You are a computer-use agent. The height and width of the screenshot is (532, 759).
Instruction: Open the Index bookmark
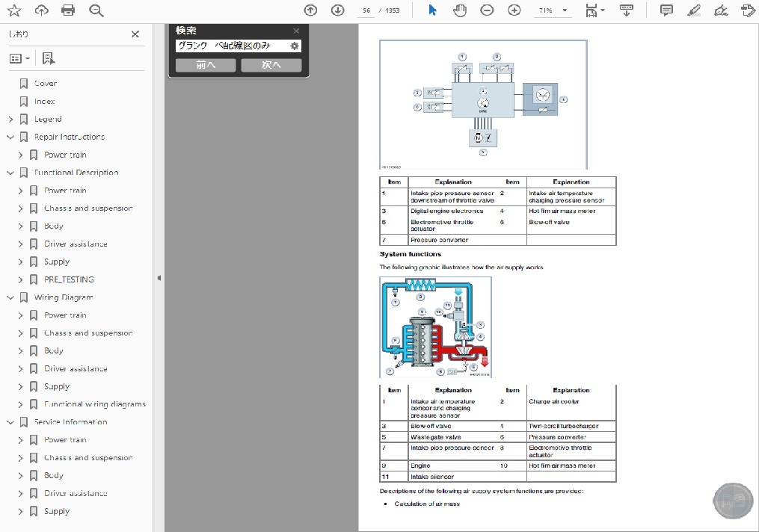click(x=45, y=102)
